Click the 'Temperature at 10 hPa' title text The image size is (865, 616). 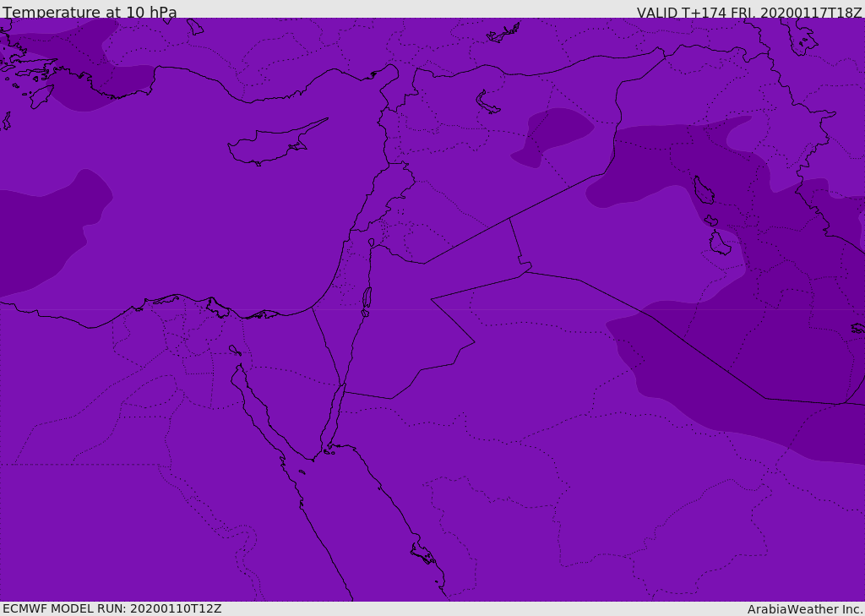[x=90, y=12]
